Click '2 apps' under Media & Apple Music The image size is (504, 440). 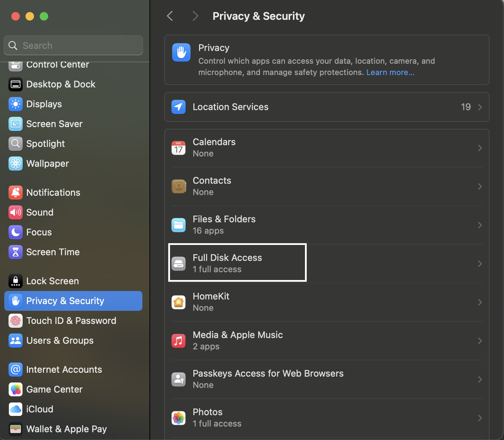[x=206, y=347]
